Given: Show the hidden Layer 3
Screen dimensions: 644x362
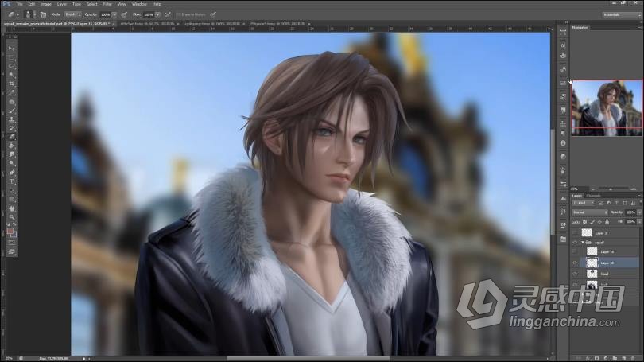Looking at the screenshot, I should [x=575, y=233].
